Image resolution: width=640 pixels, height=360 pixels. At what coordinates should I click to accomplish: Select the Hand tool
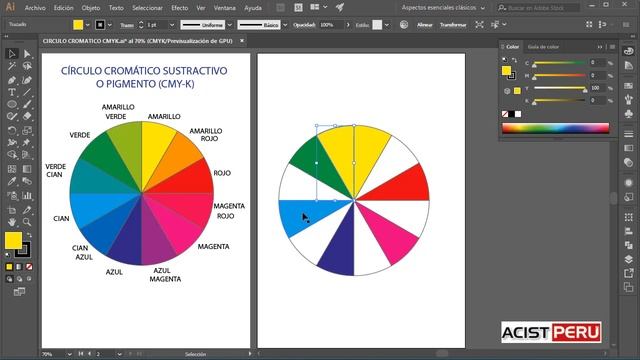[x=12, y=222]
